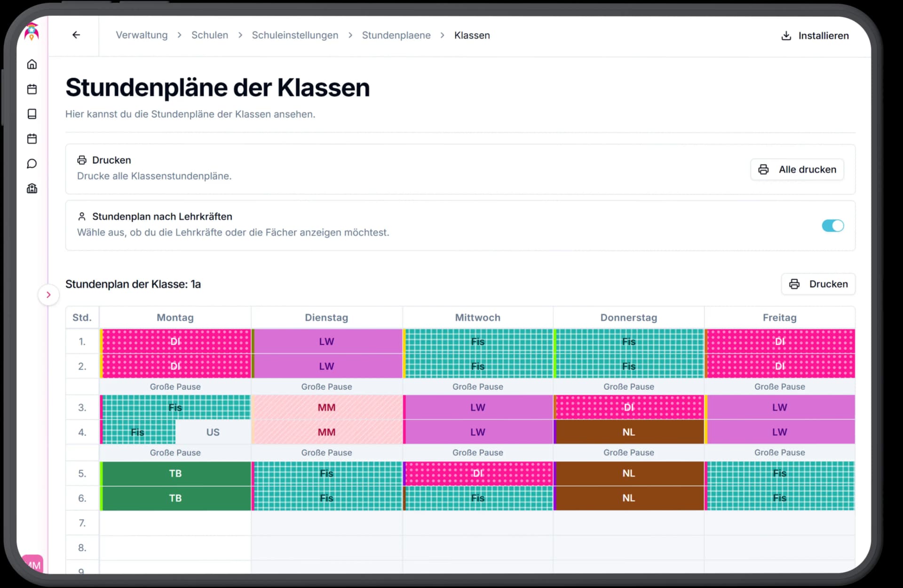This screenshot has width=903, height=588.
Task: Go back using the arrow icon
Action: (76, 35)
